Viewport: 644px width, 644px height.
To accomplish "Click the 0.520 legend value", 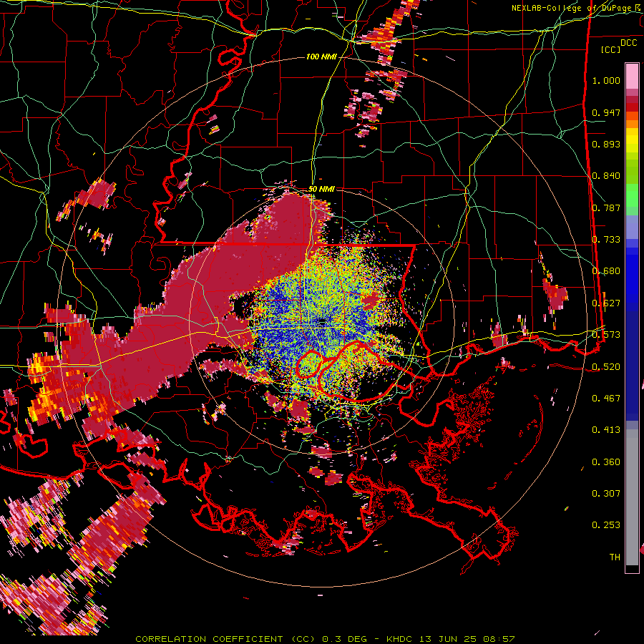I will click(x=606, y=366).
